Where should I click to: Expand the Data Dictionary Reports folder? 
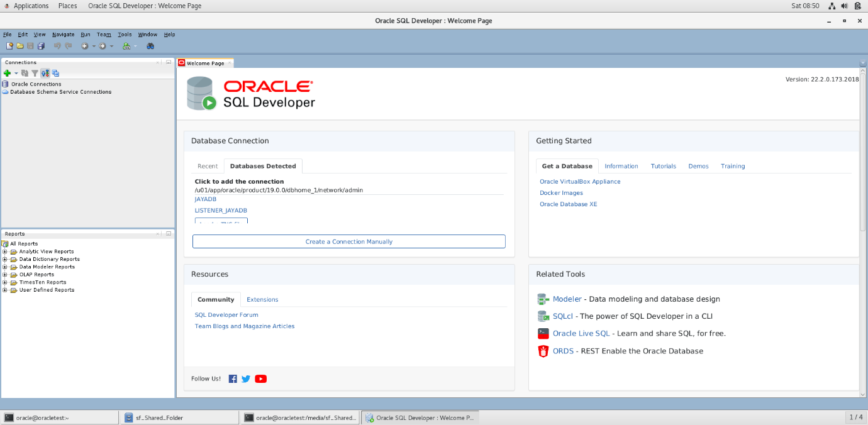5,259
